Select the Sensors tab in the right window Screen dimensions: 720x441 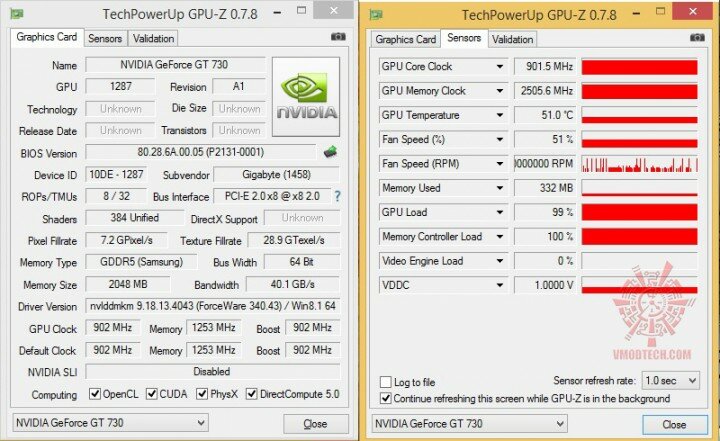click(x=464, y=38)
